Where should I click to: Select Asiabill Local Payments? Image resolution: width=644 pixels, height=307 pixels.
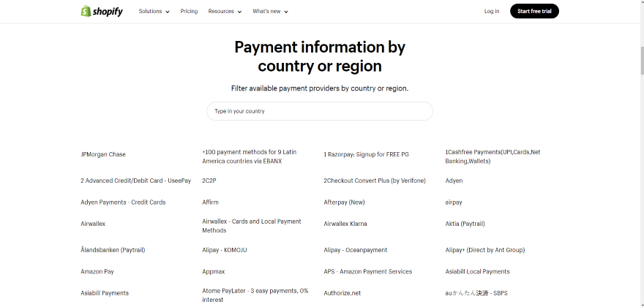pyautogui.click(x=477, y=272)
